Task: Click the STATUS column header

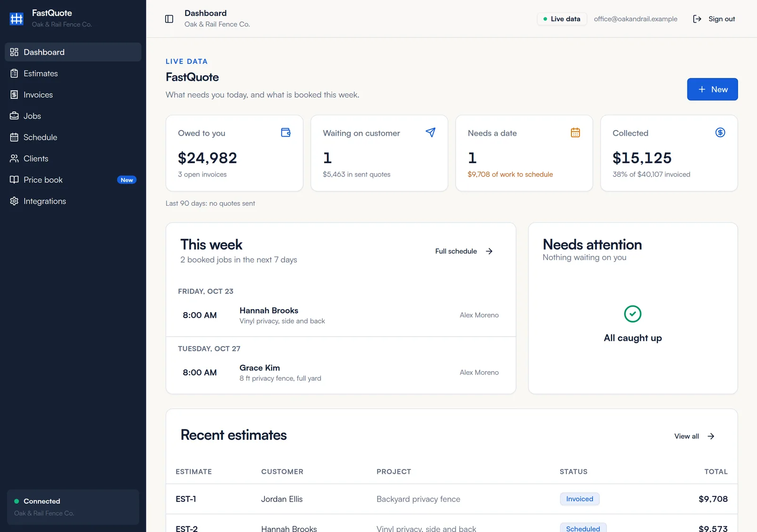Action: tap(573, 471)
